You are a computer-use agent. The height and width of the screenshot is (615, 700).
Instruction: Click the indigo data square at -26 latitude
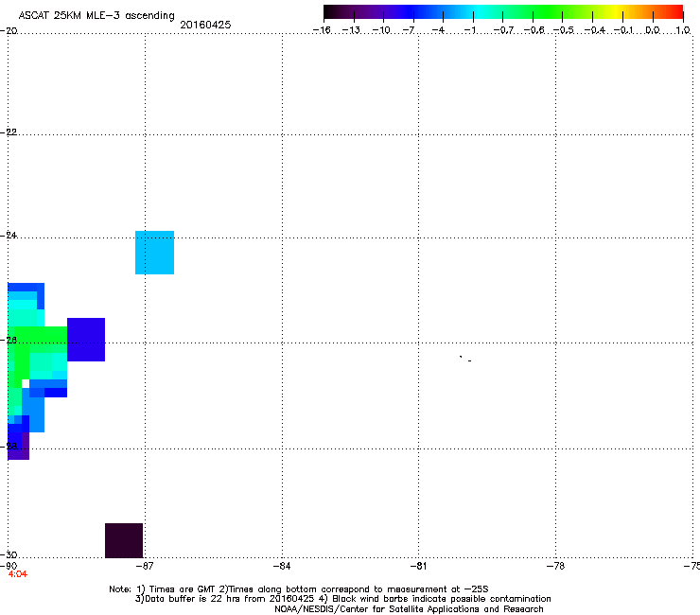coord(86,340)
